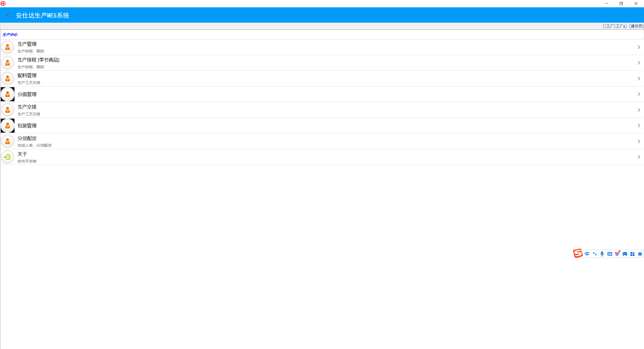Click the 配料管理 row icon

8,79
